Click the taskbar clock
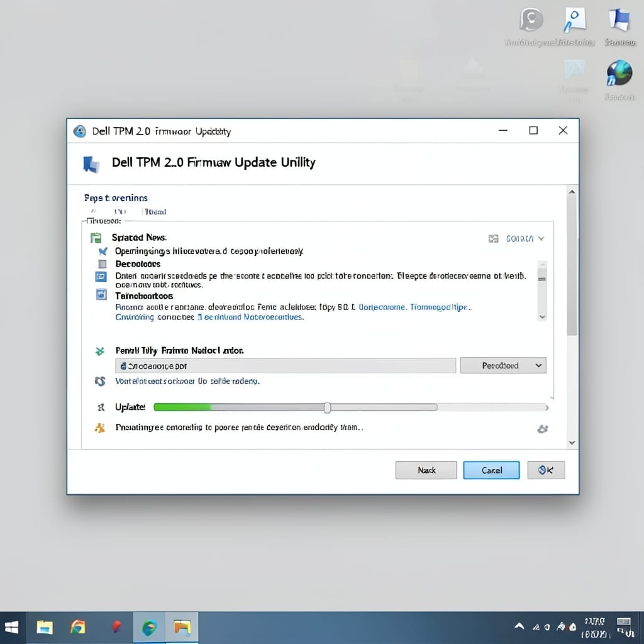This screenshot has height=644, width=644. point(595,628)
